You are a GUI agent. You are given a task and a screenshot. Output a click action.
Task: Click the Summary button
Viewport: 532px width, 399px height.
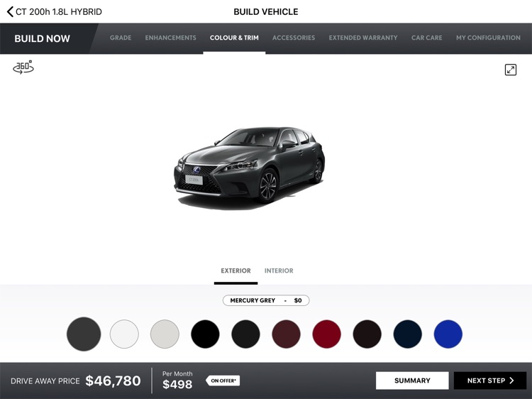coord(412,381)
